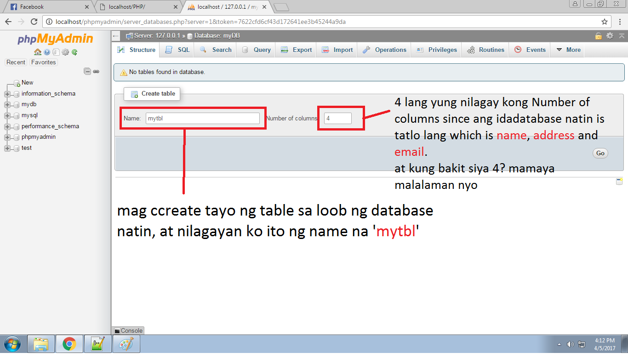Collapse all in navigation tree using minus icon
The height and width of the screenshot is (364, 628).
click(x=87, y=71)
